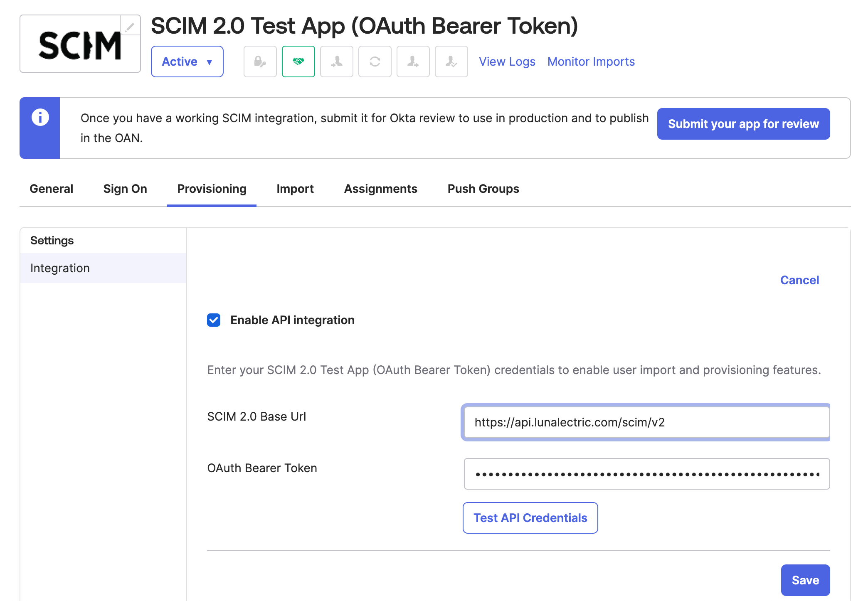Viewport: 868px width, 601px height.
Task: Click the lock and key authentication icon
Action: click(x=260, y=62)
